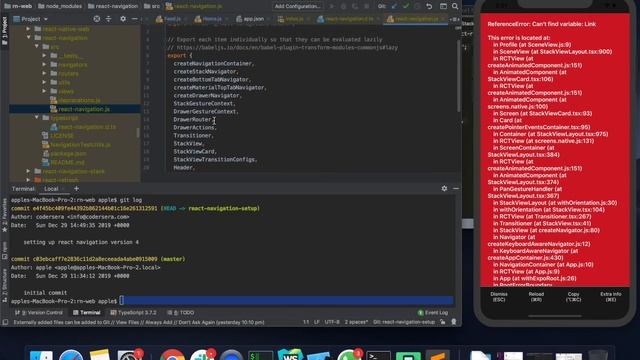Click the locate/scroll-from-source target icon
Viewport: 640px width, 360px height.
97,19
